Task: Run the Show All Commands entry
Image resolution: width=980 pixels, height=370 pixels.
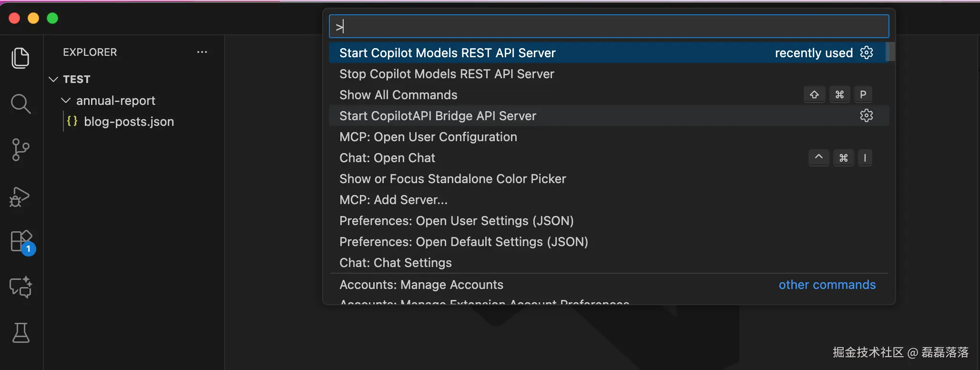Action: click(x=398, y=95)
